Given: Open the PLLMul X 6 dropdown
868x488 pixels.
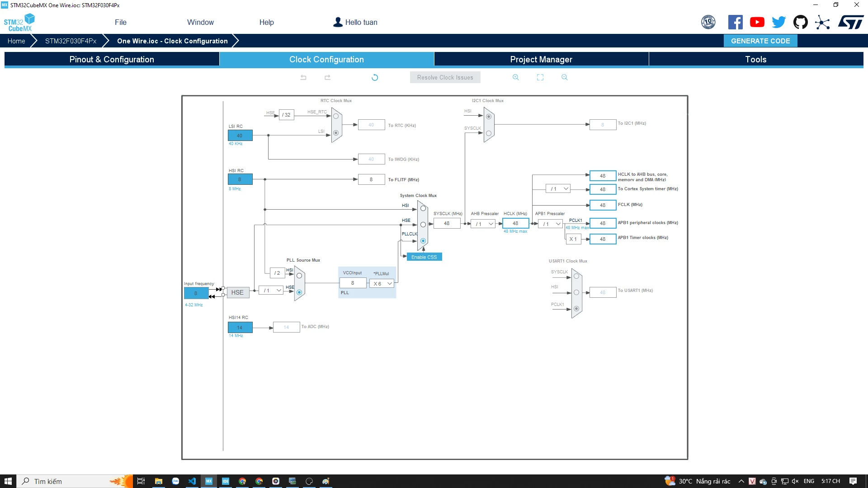Looking at the screenshot, I should (382, 284).
